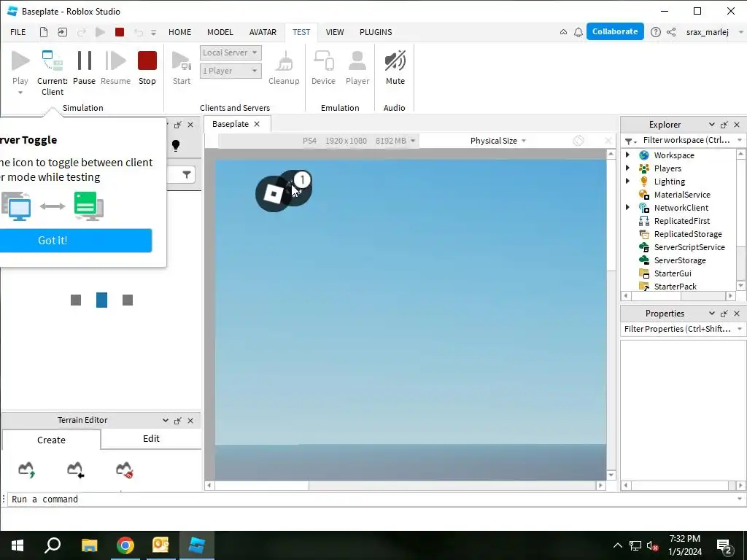Open the Properties panel options chevron
This screenshot has width=747, height=560.
(712, 314)
